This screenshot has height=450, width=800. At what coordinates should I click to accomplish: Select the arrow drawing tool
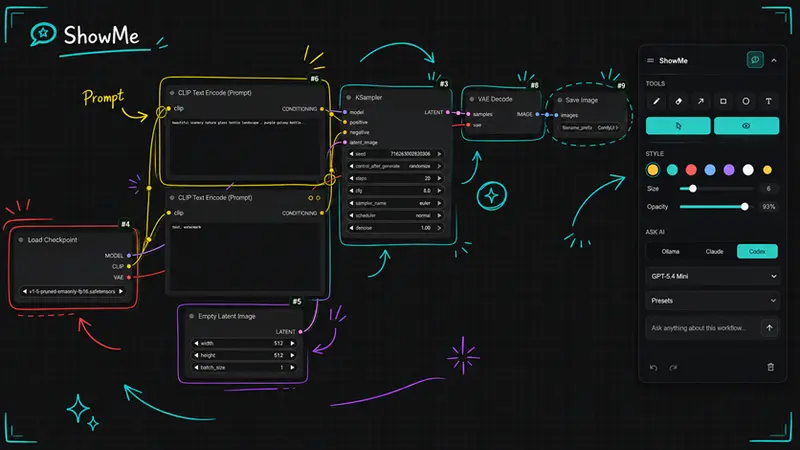701,101
